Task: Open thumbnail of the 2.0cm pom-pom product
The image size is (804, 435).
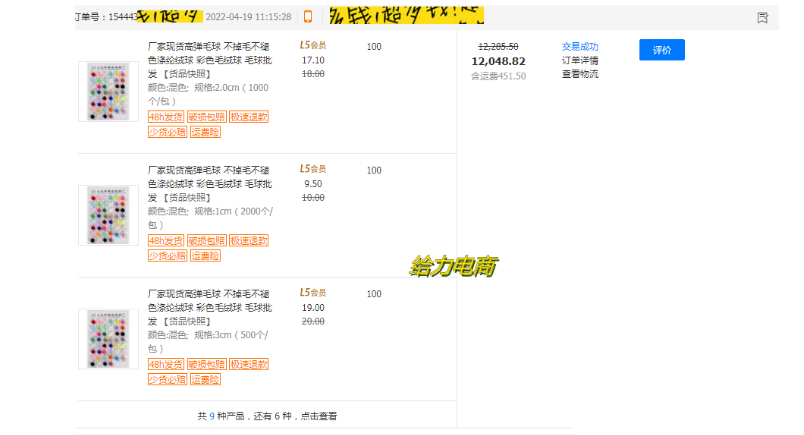Action: click(108, 92)
